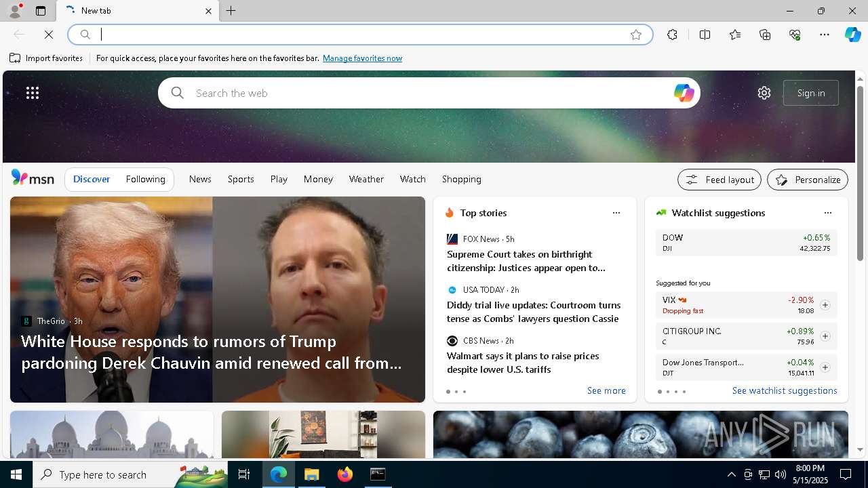Open Diddy trial live updates story
The image size is (868, 488).
coord(534,312)
